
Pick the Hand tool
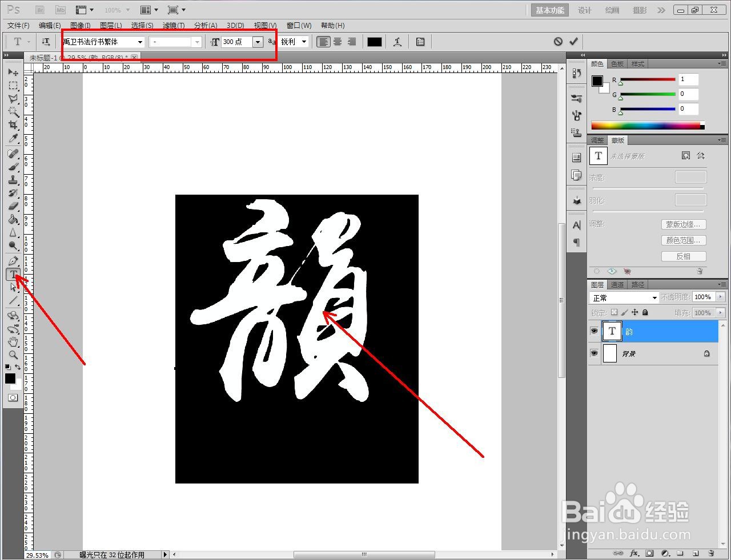click(13, 342)
